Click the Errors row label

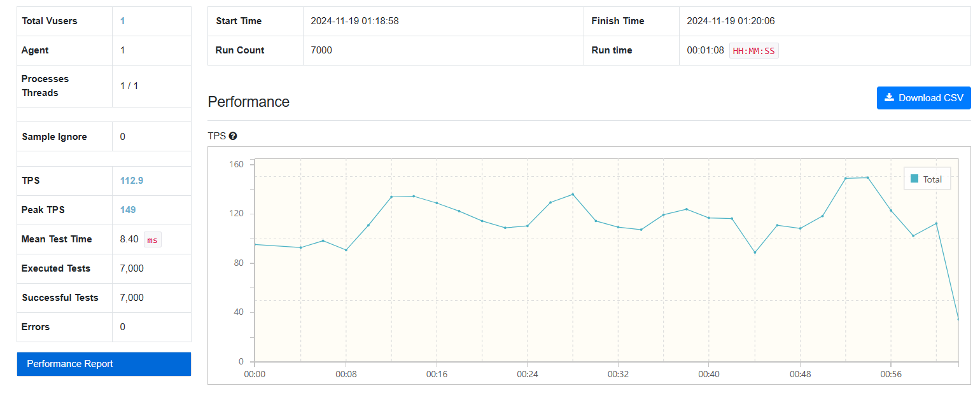[36, 327]
